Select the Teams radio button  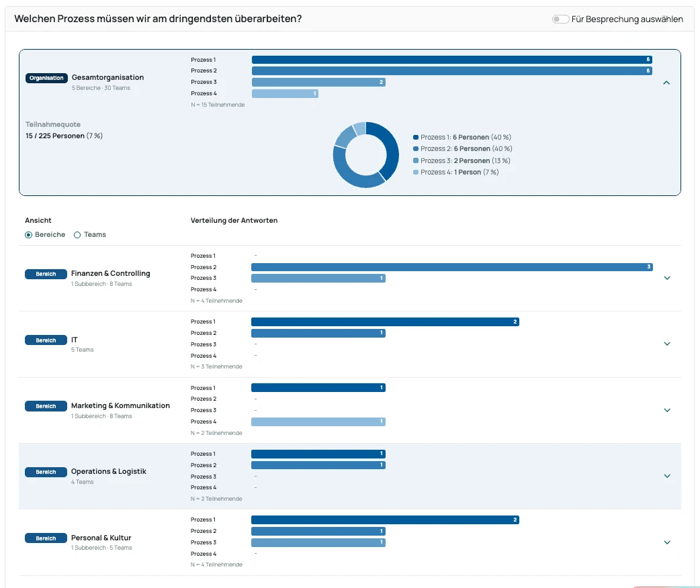pos(77,235)
